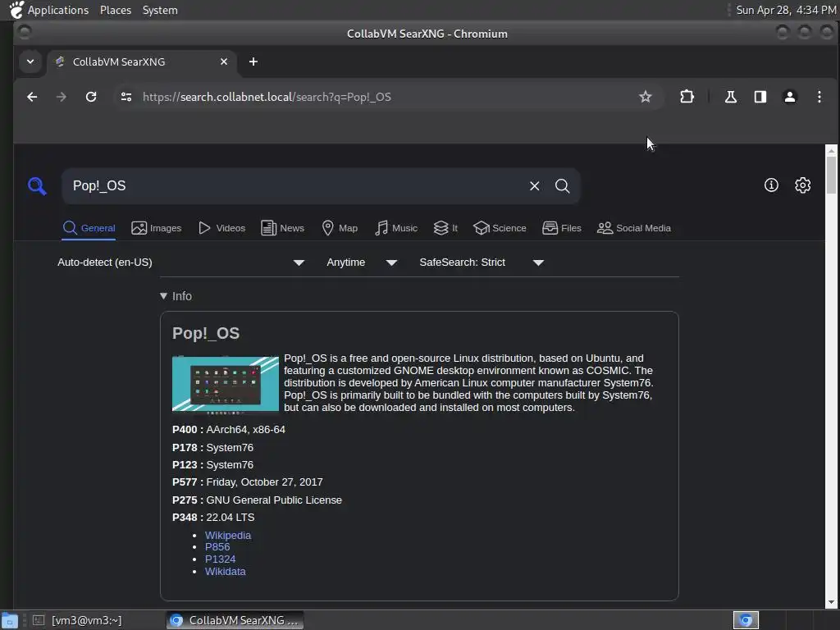Click CollabVM SearXNG taskbar entry
Screen dimensions: 840x630
(235, 620)
